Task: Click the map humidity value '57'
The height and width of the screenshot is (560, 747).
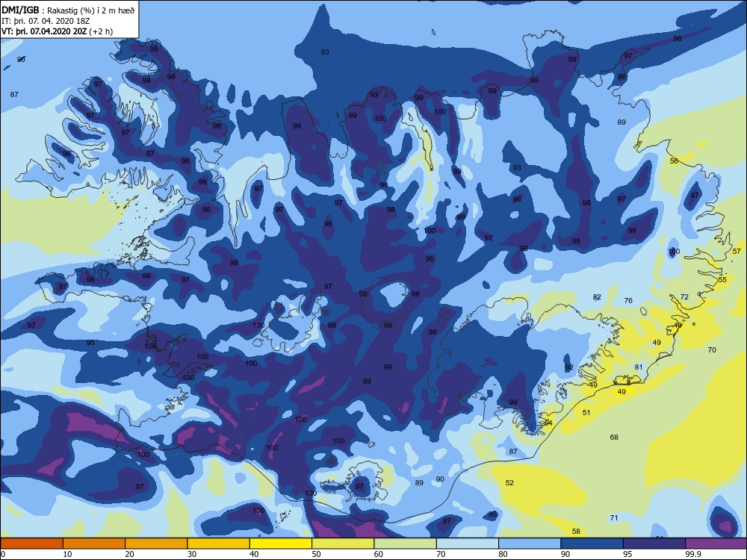Action: click(x=737, y=251)
